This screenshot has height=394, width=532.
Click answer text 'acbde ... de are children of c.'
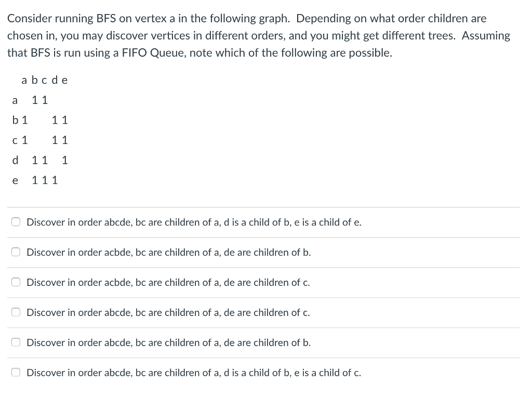[168, 282]
